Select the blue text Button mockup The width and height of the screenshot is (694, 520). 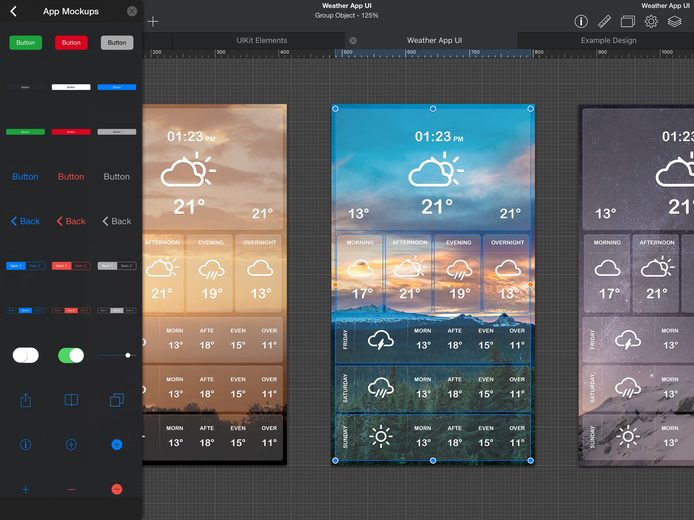click(25, 177)
